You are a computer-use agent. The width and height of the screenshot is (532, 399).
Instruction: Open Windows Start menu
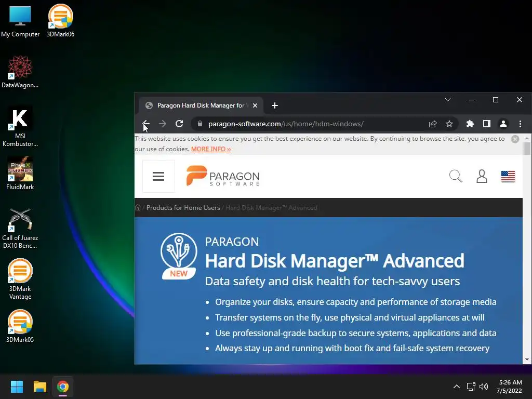coord(17,387)
